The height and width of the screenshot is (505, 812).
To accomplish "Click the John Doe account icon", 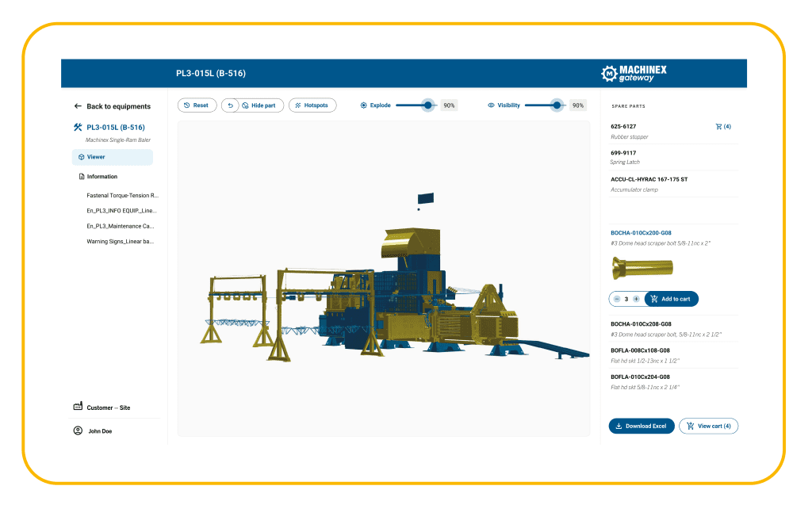I will coord(76,430).
